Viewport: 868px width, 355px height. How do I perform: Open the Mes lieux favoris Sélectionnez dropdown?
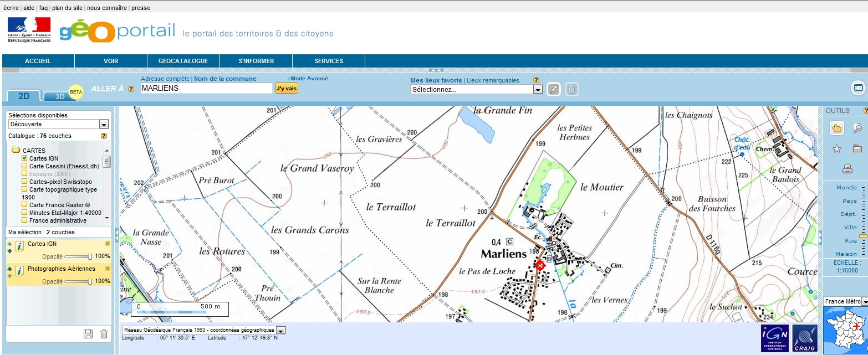tap(476, 90)
